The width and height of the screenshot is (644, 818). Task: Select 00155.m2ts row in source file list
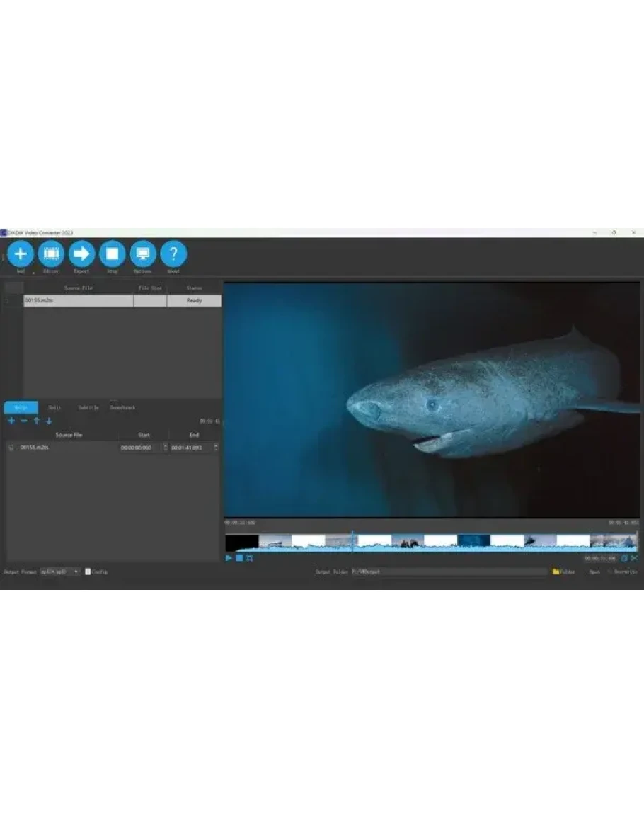[x=78, y=301]
